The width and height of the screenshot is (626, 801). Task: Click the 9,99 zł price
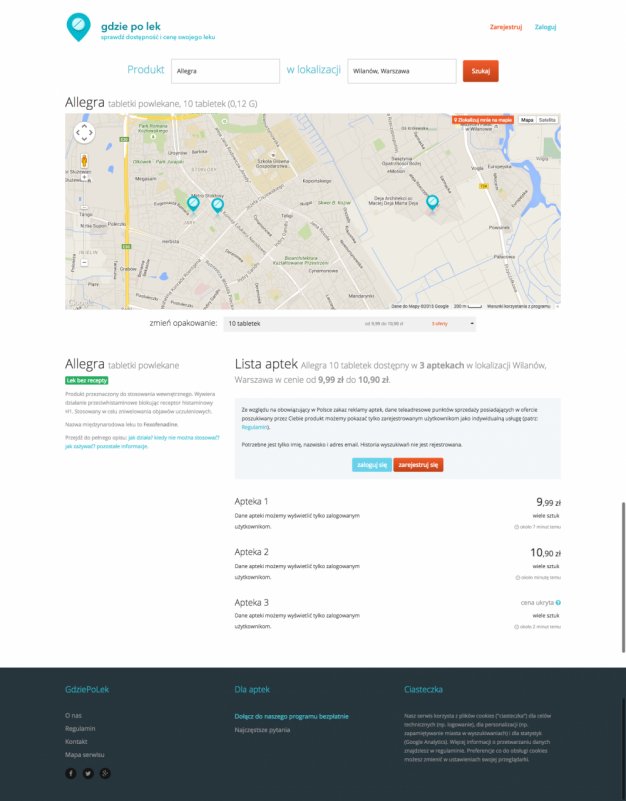pyautogui.click(x=548, y=502)
